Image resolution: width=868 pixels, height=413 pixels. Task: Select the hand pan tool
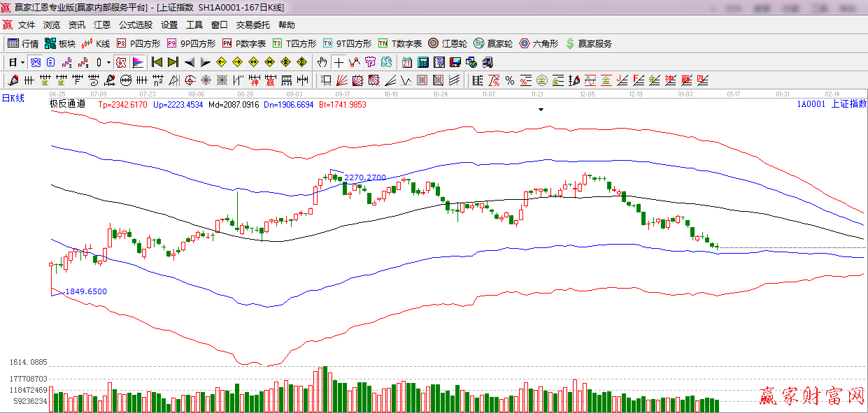pos(322,62)
